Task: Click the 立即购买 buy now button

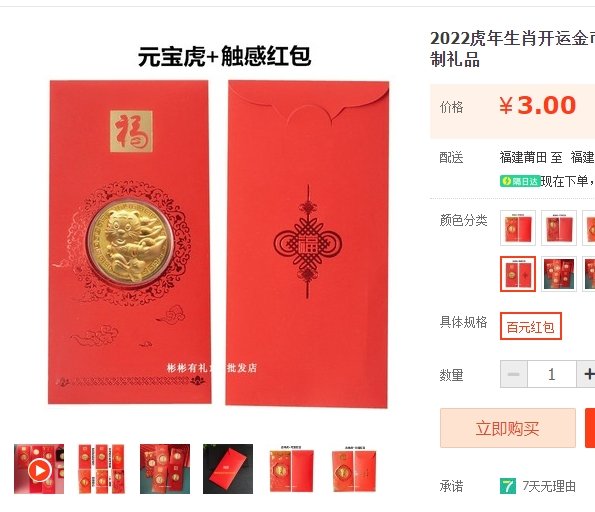Action: (x=508, y=428)
